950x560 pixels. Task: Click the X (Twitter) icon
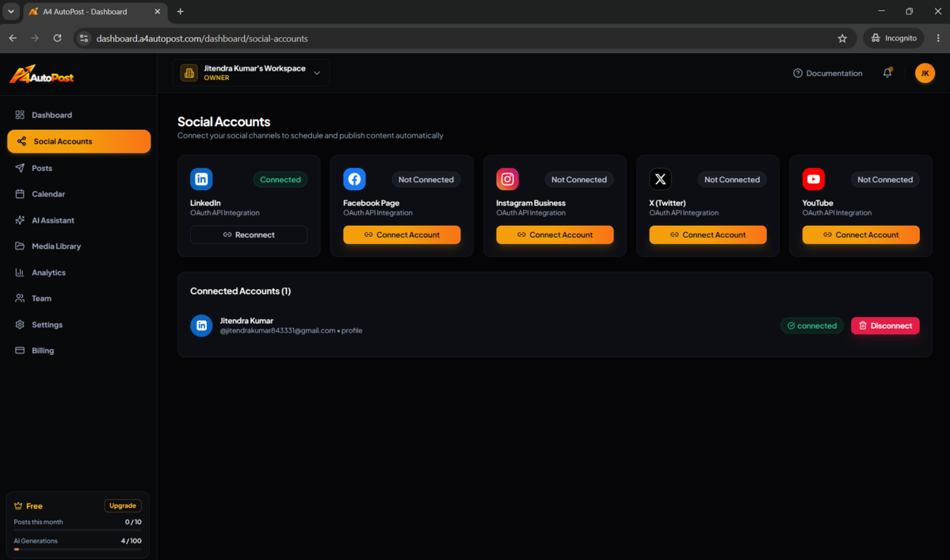click(660, 179)
